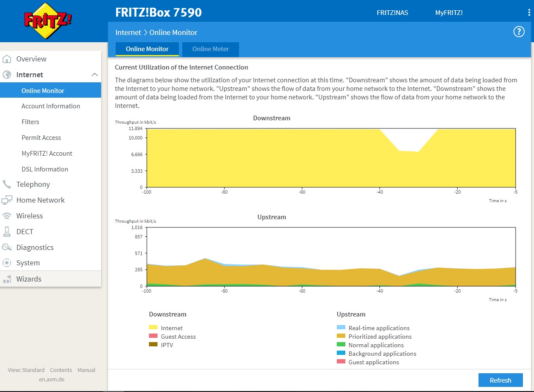Click the Refresh button
The image size is (534, 392).
(500, 380)
